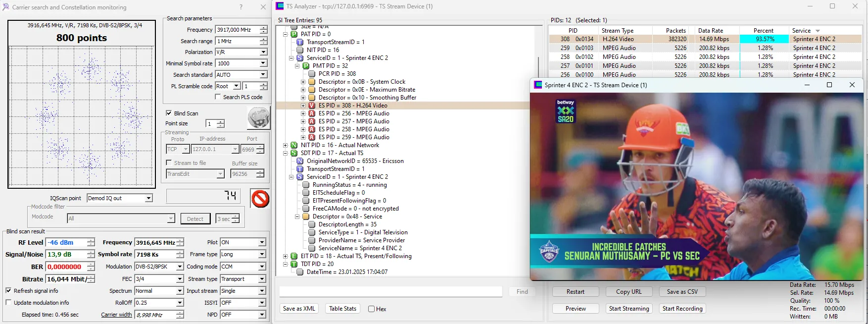Expand the NIT PID 16 Actual Network node
Image resolution: width=868 pixels, height=324 pixels.
click(285, 145)
